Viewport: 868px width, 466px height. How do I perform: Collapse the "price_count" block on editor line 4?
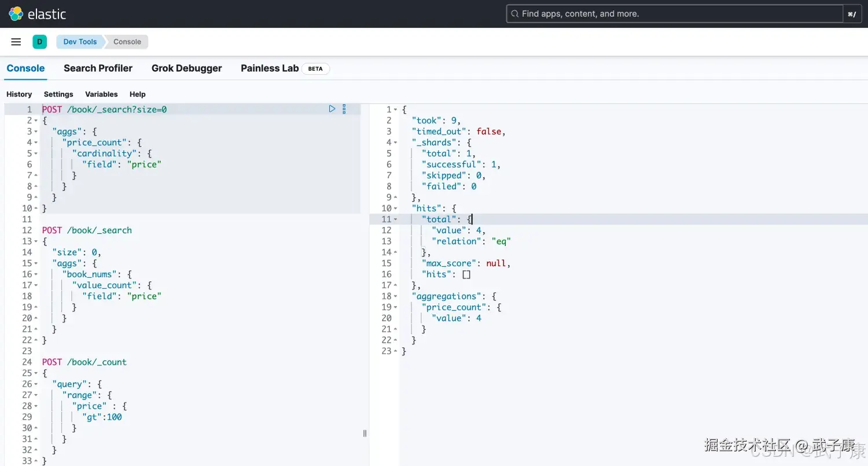tap(36, 142)
